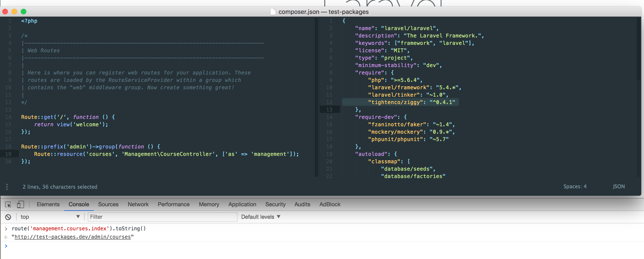This screenshot has width=644, height=259.
Task: Open the Application panel in DevTools
Action: tap(242, 204)
